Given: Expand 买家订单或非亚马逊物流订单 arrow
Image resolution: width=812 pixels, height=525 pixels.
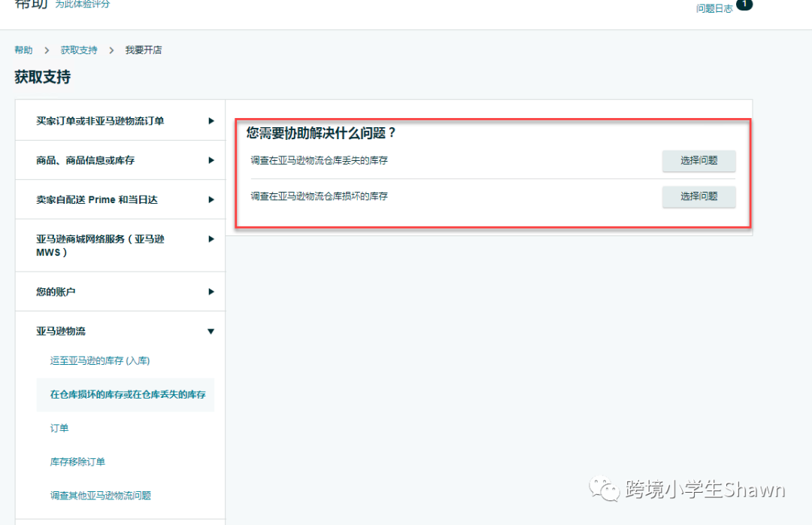Looking at the screenshot, I should tap(211, 121).
